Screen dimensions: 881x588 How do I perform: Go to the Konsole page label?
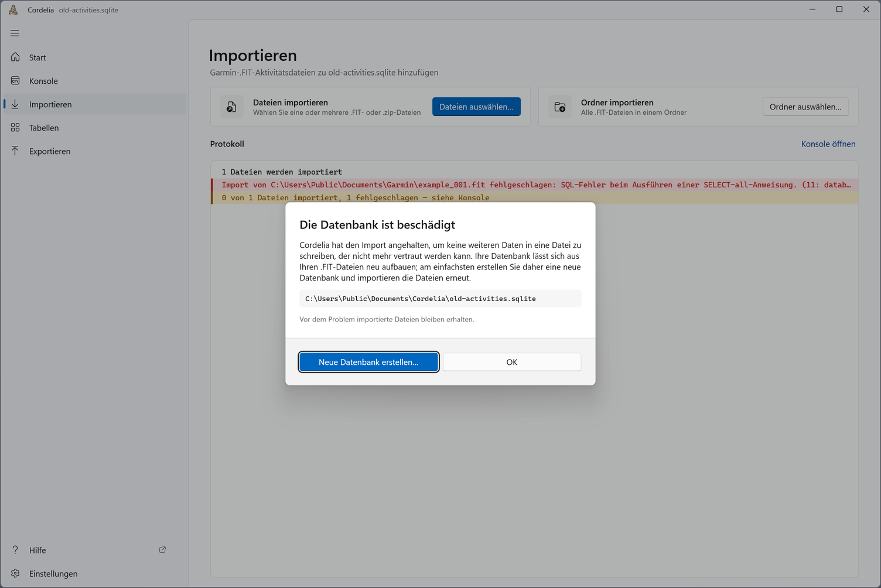pyautogui.click(x=43, y=81)
